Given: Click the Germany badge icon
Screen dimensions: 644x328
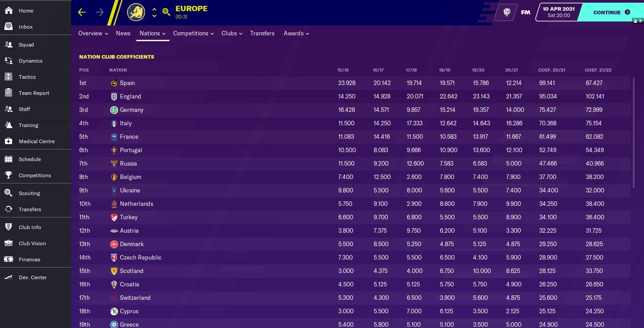Looking at the screenshot, I should (114, 110).
